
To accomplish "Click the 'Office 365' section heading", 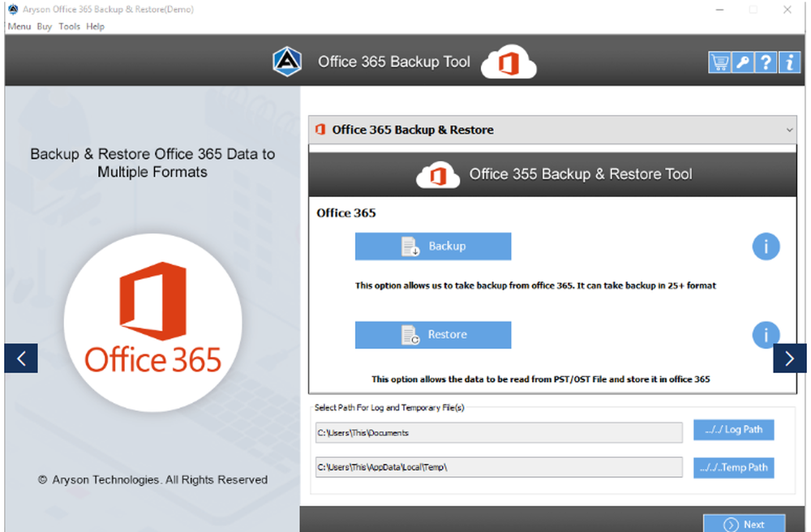I will [346, 213].
